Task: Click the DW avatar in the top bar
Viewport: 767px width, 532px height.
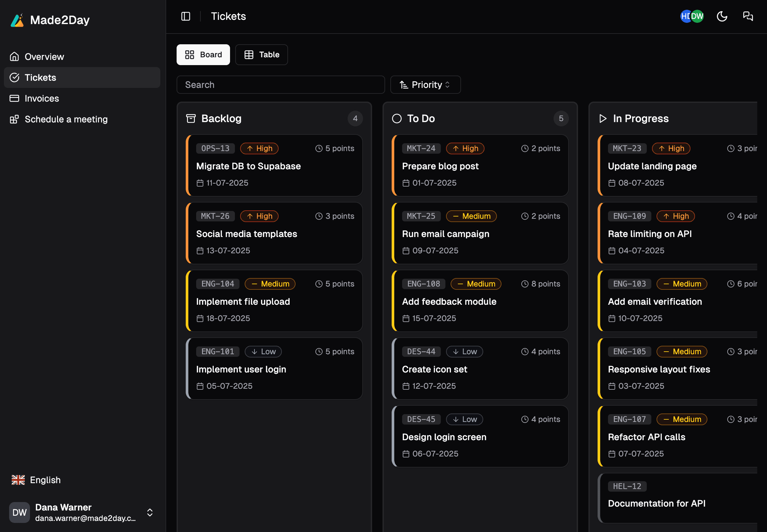Action: 697,16
